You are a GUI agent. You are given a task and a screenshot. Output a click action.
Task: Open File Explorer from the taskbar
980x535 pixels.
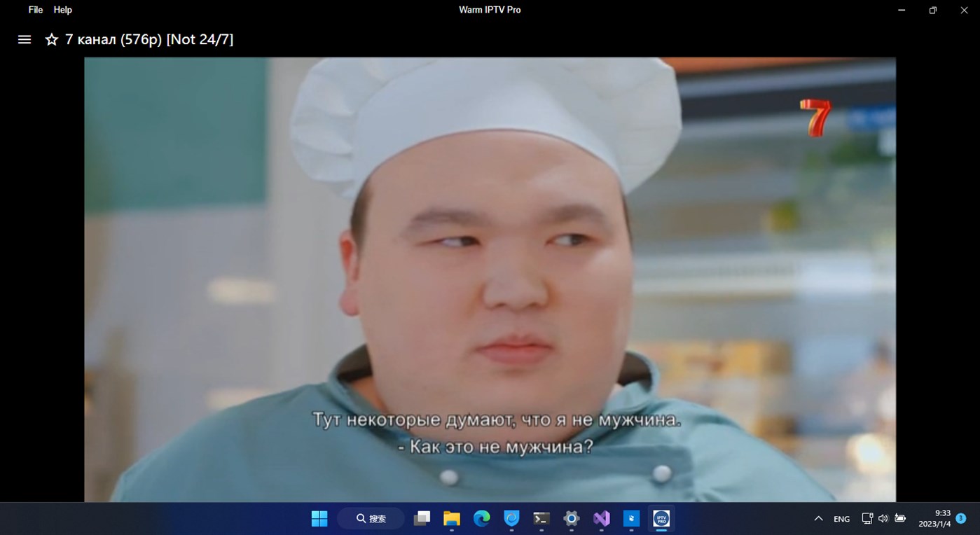[x=451, y=518]
